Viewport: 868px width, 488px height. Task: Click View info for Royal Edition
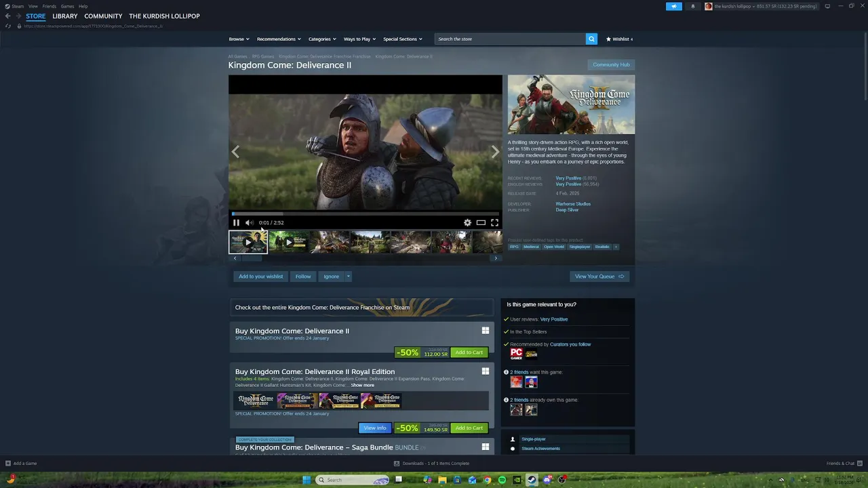click(375, 428)
